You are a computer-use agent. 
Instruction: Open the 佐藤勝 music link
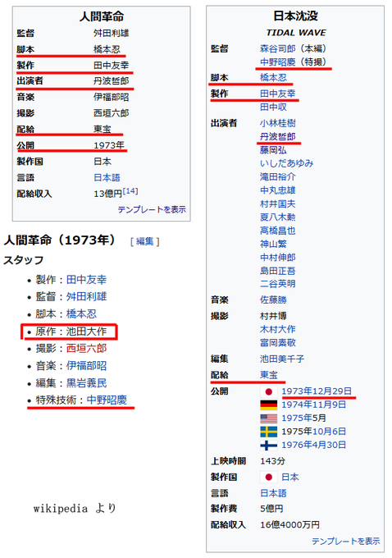pyautogui.click(x=273, y=300)
